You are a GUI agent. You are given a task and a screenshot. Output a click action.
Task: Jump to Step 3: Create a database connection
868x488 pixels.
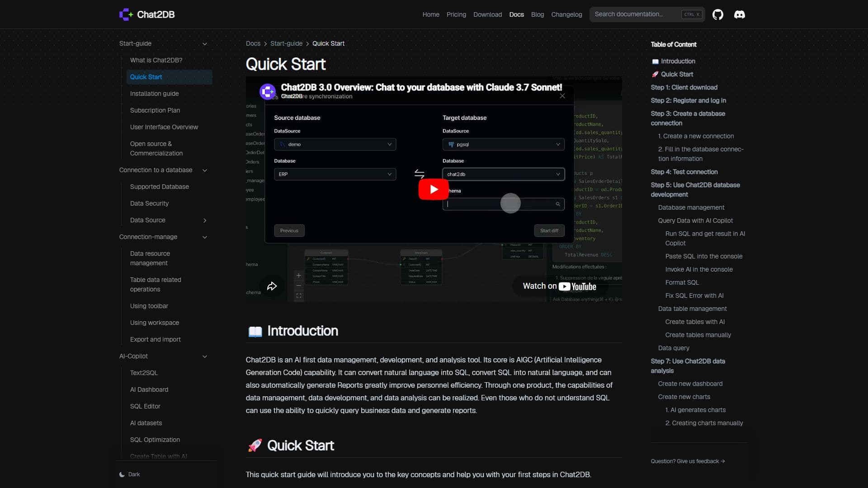(x=688, y=118)
